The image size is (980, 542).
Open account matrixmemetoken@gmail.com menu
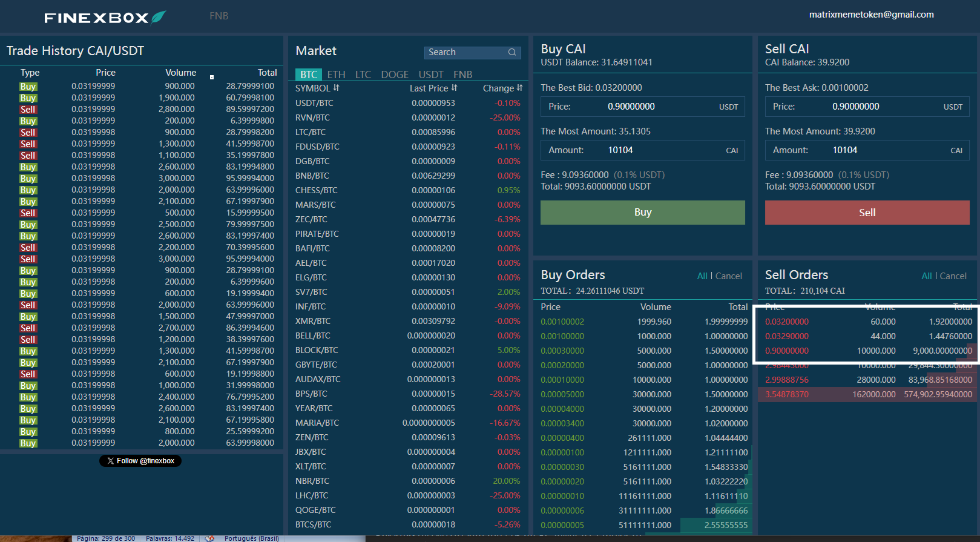point(872,15)
